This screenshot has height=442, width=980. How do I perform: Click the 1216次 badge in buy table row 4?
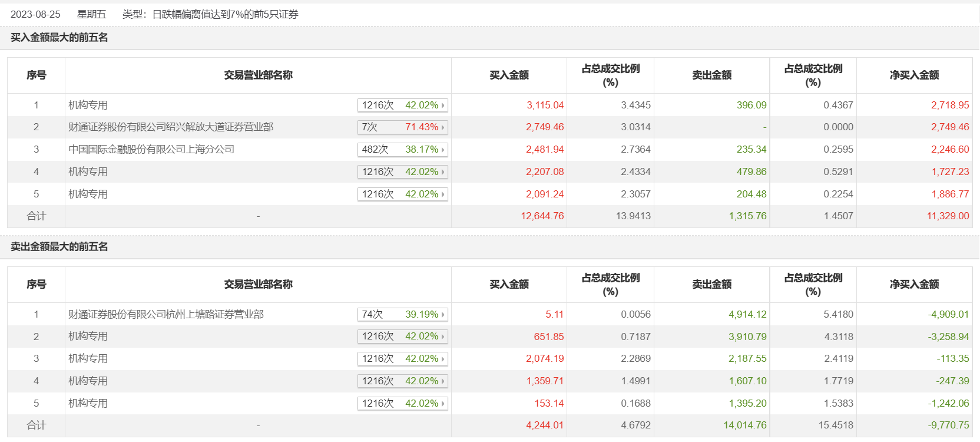(378, 172)
